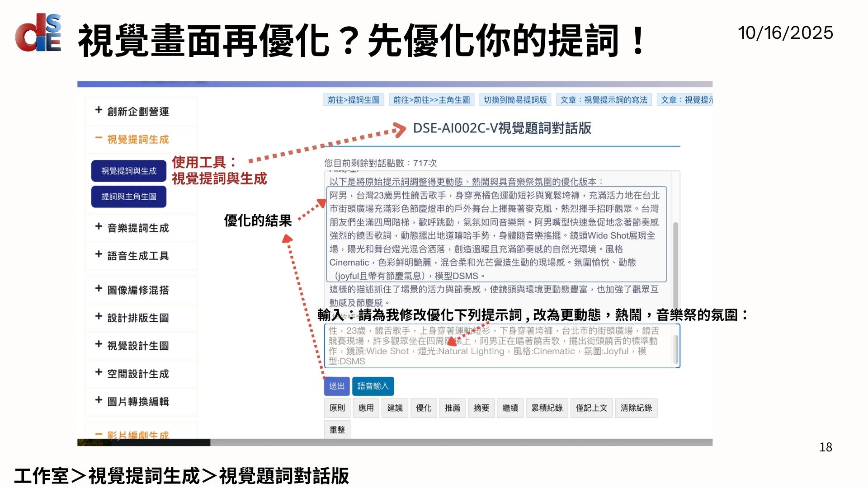Expand the 空間設計生成 section
Screen dimensions: 868x488
[138, 374]
